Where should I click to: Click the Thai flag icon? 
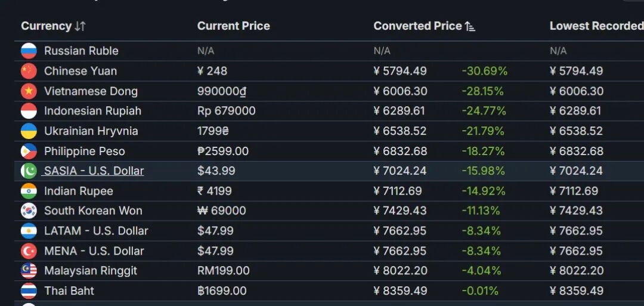(x=29, y=291)
